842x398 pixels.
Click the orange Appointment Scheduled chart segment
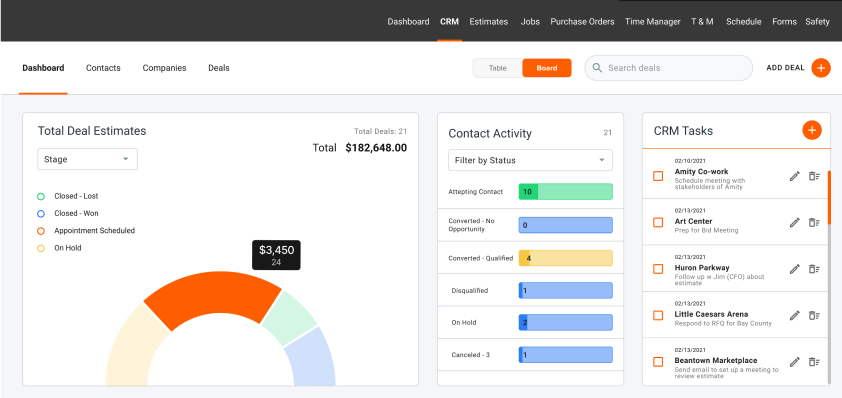point(214,293)
